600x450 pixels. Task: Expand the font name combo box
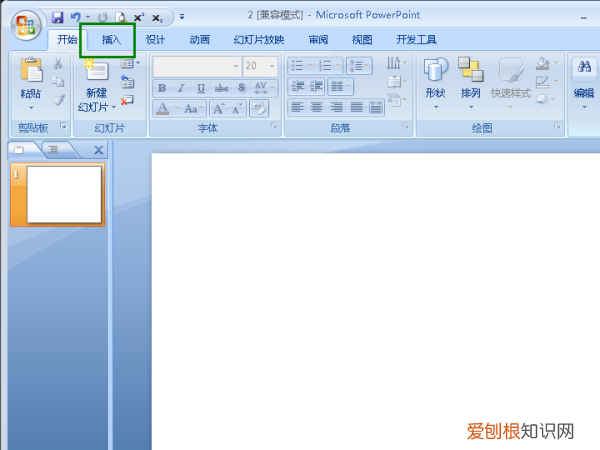point(236,66)
